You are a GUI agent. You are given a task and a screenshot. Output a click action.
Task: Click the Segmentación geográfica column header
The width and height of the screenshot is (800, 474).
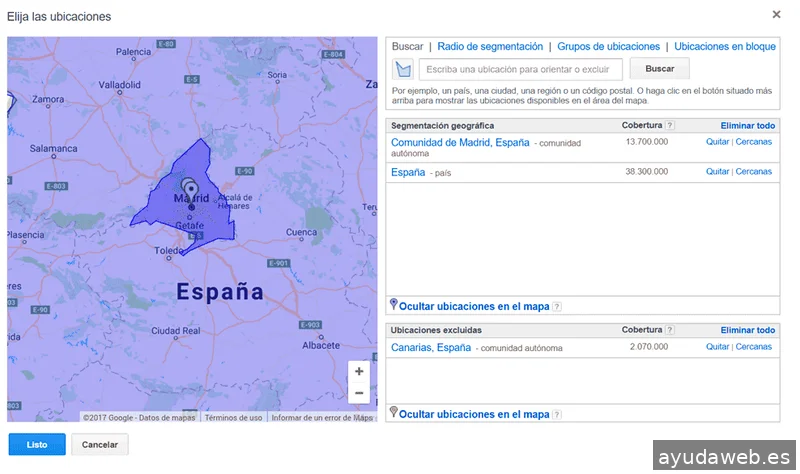click(442, 126)
